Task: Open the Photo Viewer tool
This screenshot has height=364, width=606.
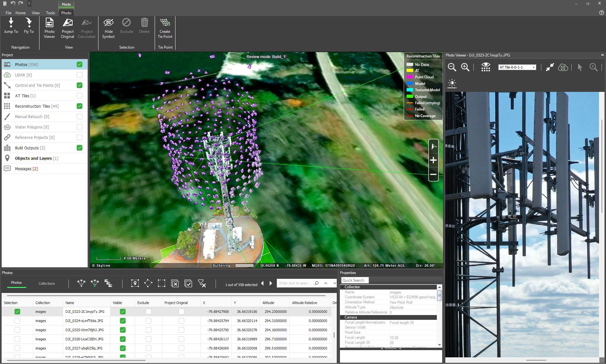Action: 49,28
